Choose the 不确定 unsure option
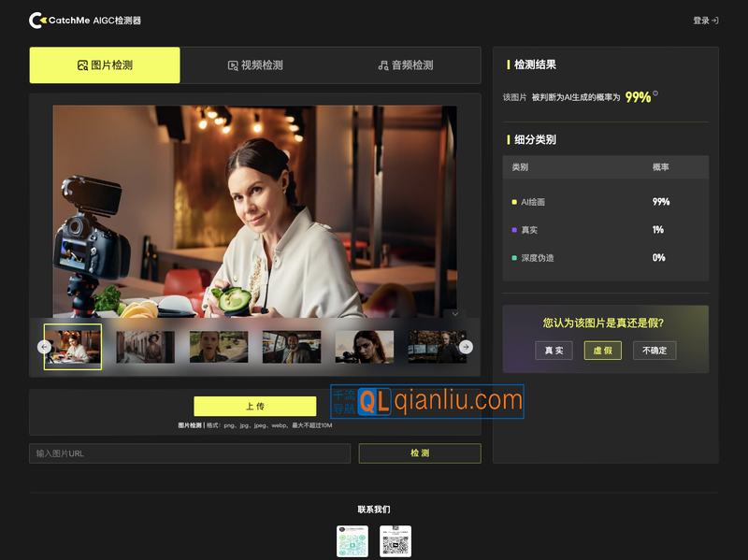 click(654, 351)
